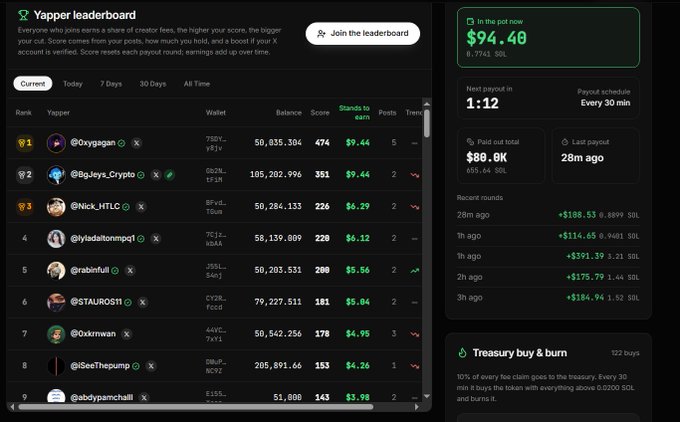Click the Every 30 min payout schedule

click(605, 103)
